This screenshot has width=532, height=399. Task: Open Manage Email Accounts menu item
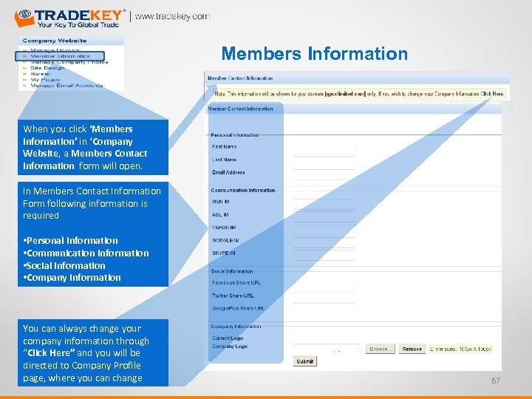point(66,86)
